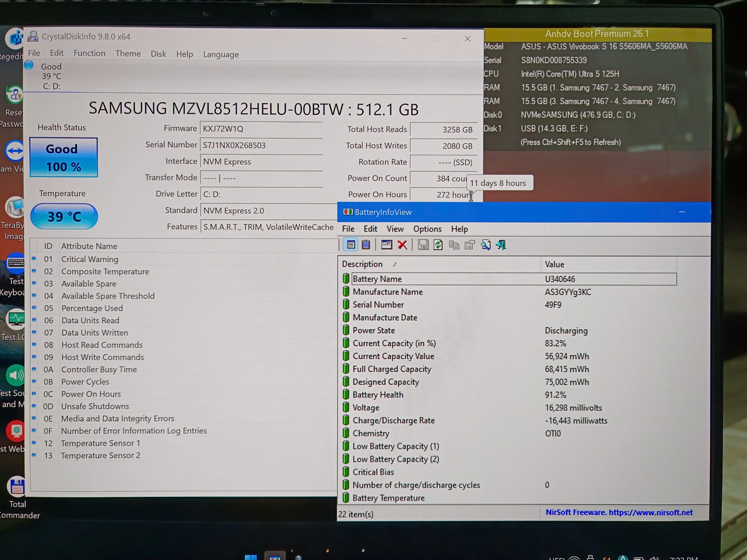747x560 pixels.
Task: Open the Help menu in BatteryInfoView
Action: pos(460,229)
